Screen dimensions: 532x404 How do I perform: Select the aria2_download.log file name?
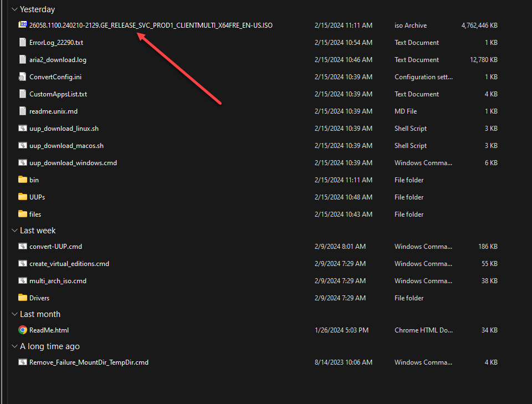coord(58,60)
